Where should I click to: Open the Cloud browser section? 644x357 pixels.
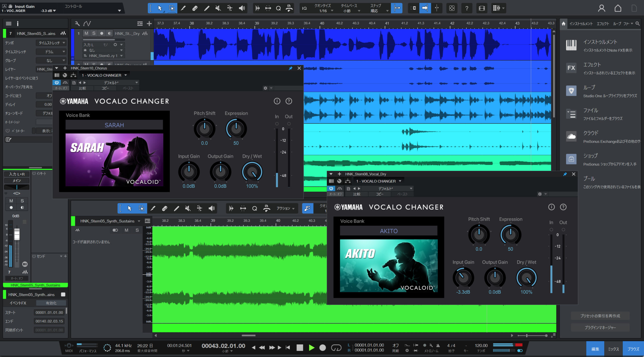pos(571,137)
